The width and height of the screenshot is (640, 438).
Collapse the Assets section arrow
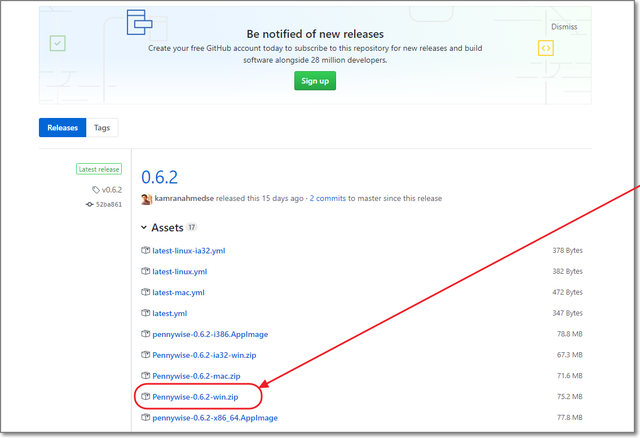tap(144, 228)
